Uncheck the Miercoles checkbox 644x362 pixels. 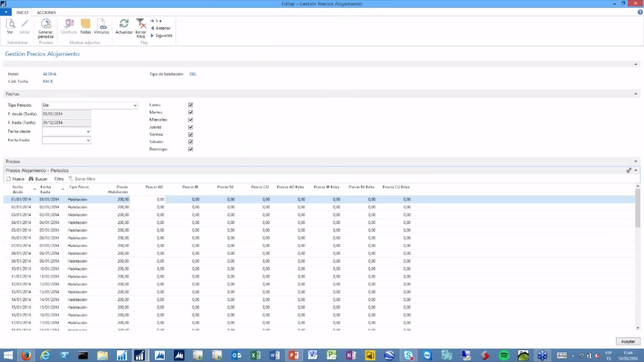190,120
